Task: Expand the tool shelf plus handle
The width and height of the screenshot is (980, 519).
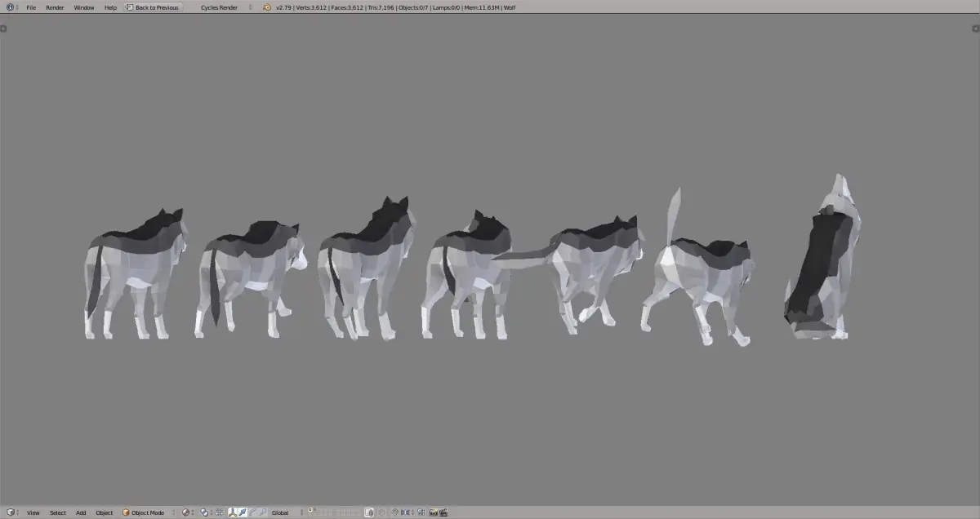Action: [x=3, y=28]
